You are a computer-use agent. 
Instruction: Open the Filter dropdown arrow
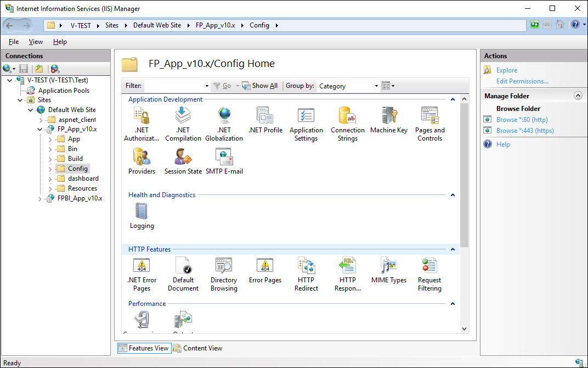[207, 86]
